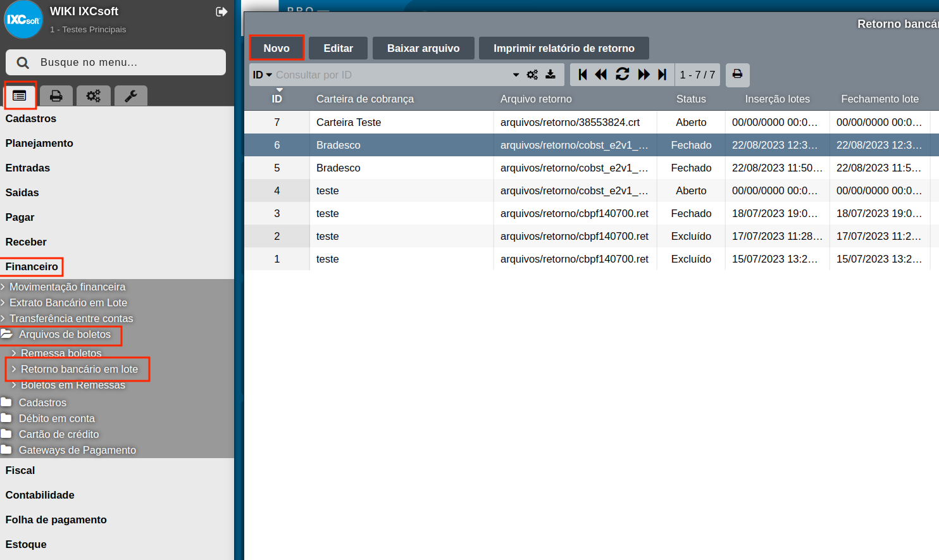Click the download icon in search bar

[x=550, y=75]
